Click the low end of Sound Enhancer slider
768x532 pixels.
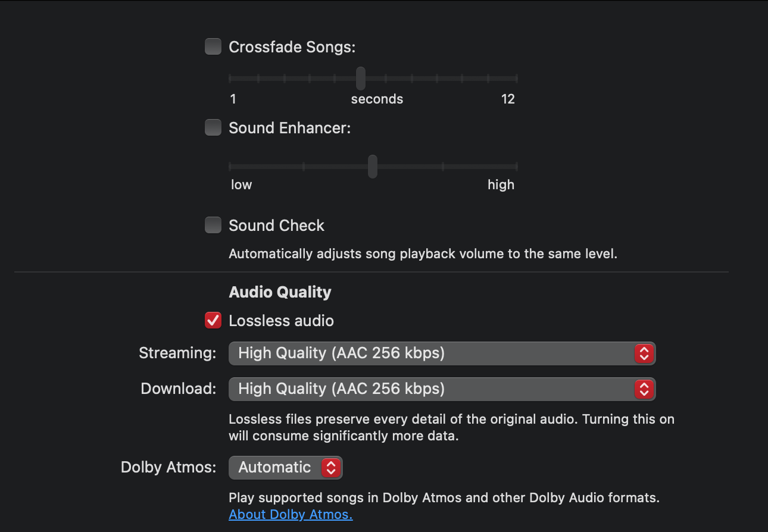coord(231,167)
